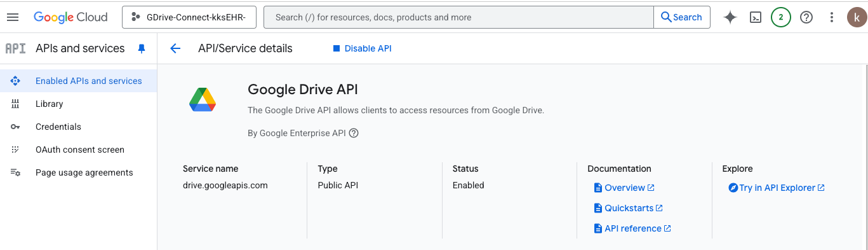Open the user account avatar
Image resolution: width=868 pixels, height=250 pixels.
[857, 17]
